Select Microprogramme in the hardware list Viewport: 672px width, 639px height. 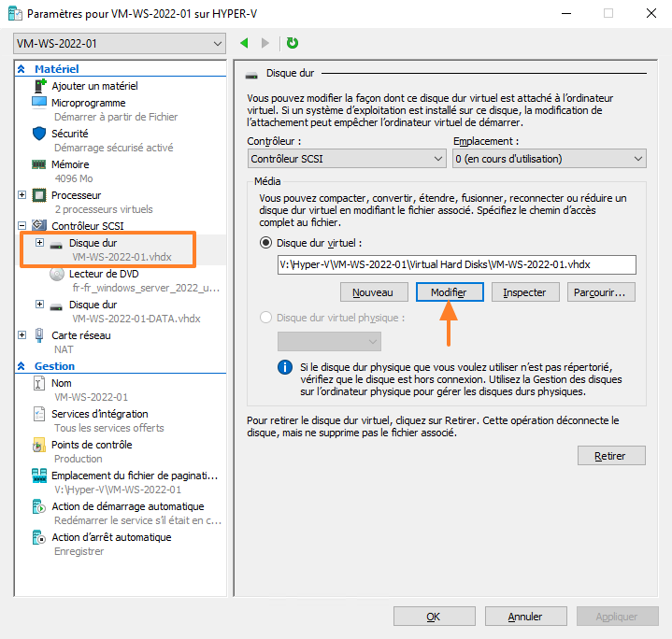(88, 103)
